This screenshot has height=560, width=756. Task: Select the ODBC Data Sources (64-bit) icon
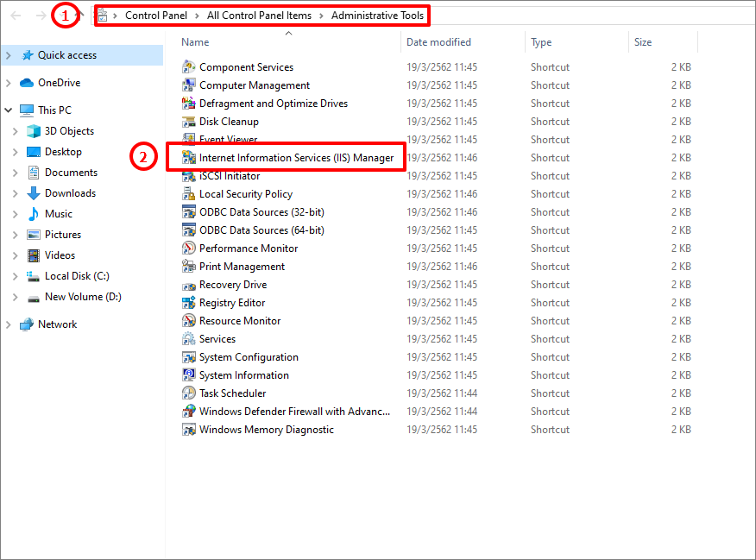[x=188, y=230]
